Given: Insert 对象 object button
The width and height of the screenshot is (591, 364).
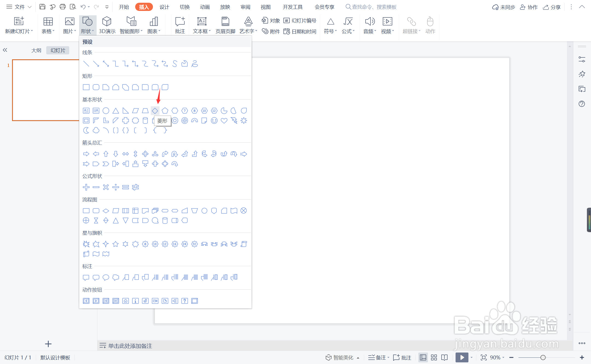Looking at the screenshot, I should 271,20.
